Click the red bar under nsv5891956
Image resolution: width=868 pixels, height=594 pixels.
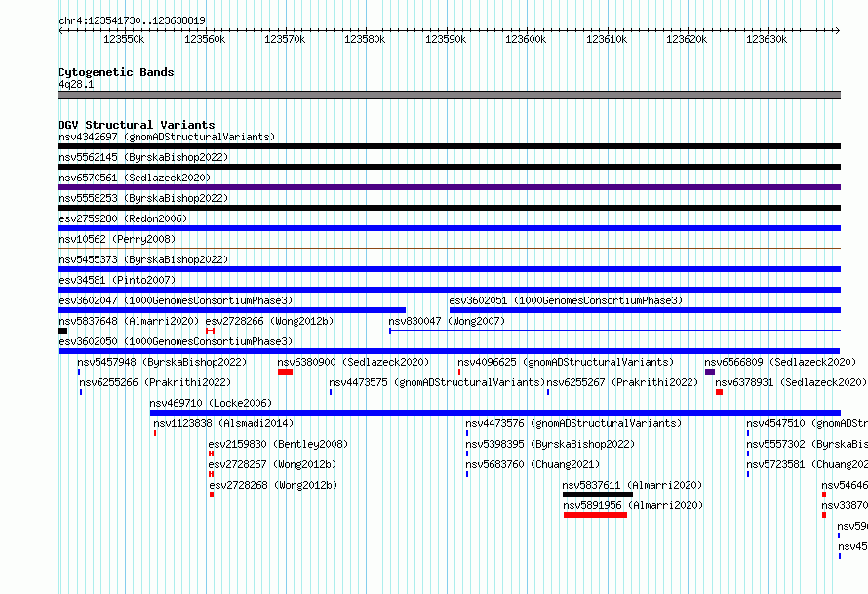pyautogui.click(x=595, y=515)
